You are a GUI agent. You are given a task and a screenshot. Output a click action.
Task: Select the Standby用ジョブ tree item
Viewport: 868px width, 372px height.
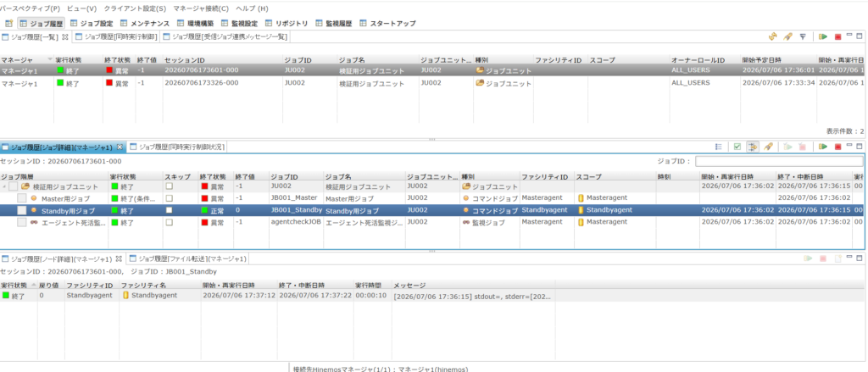coord(68,210)
